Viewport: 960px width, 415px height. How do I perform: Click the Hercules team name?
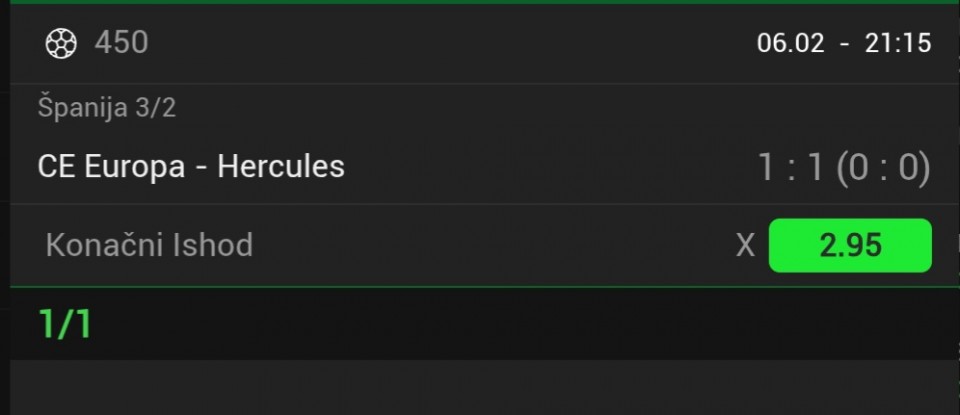click(280, 166)
